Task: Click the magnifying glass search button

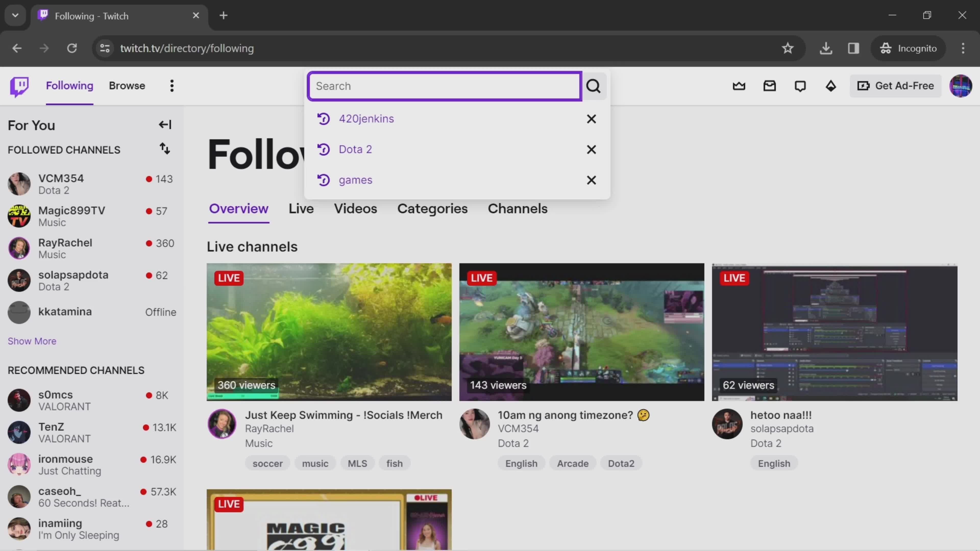Action: pos(593,86)
